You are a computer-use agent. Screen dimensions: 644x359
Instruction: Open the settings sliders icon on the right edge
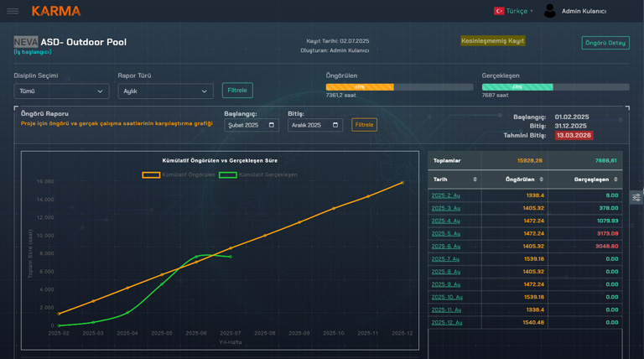pos(636,197)
